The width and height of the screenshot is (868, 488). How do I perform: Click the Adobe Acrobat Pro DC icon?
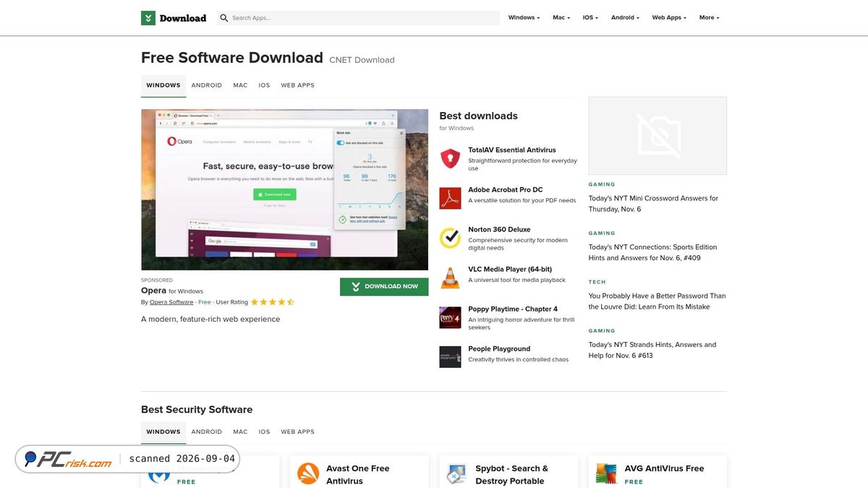click(x=450, y=198)
